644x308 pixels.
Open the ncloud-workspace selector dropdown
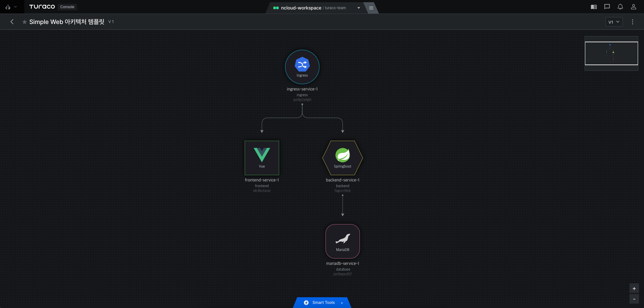coord(317,8)
